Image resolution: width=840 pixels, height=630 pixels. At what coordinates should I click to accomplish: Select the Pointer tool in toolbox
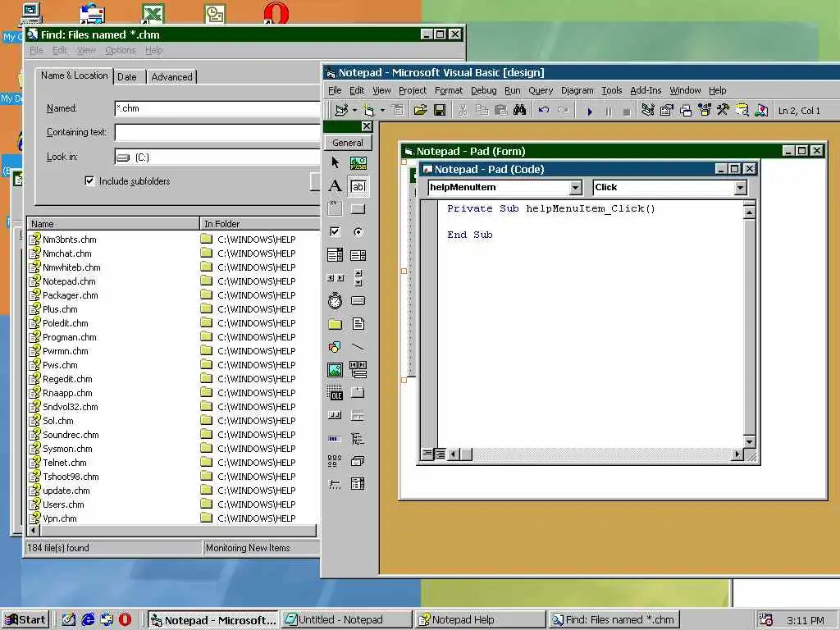coord(336,163)
